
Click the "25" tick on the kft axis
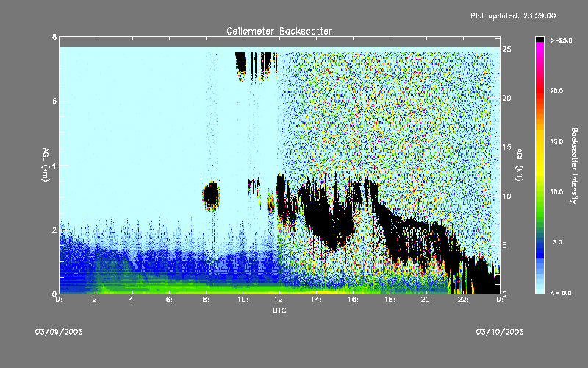coord(506,49)
